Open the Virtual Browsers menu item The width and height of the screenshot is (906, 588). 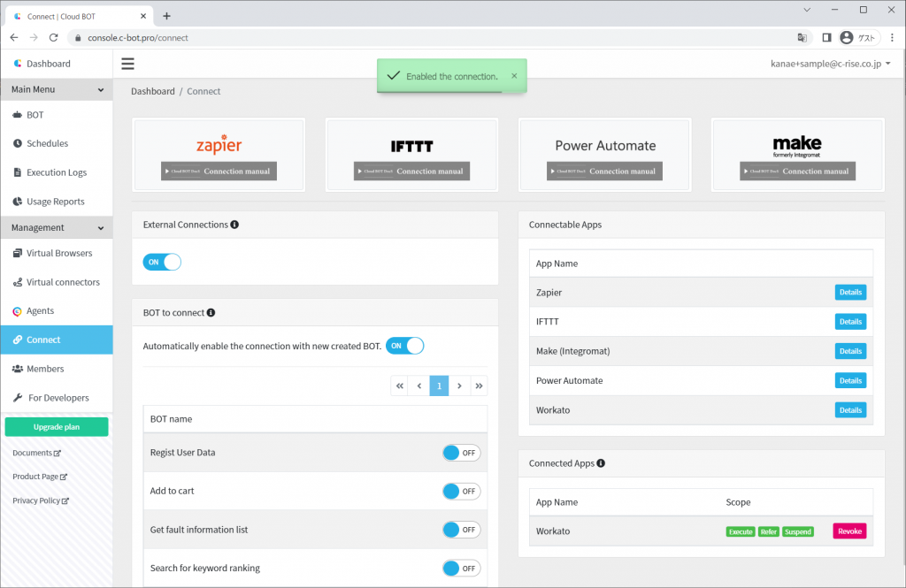[57, 253]
